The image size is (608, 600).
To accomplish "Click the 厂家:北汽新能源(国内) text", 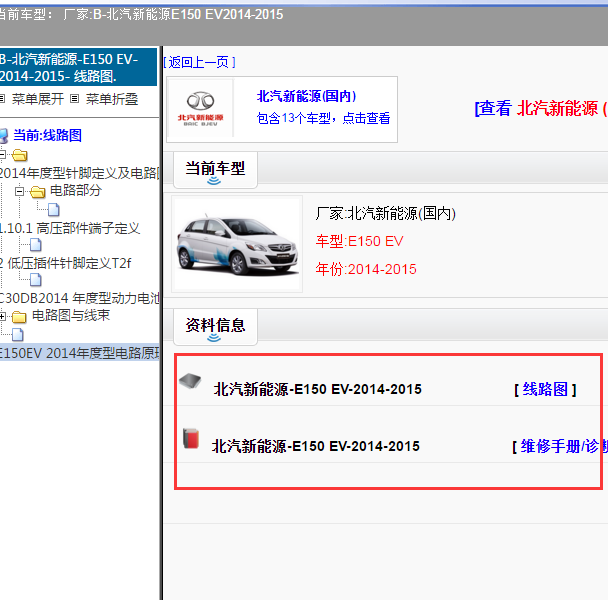I will click(386, 213).
